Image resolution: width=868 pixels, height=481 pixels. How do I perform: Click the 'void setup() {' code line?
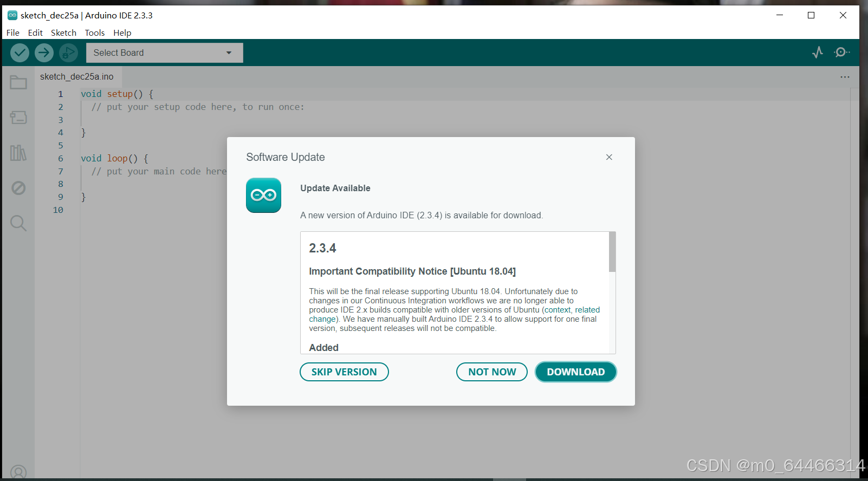point(117,94)
